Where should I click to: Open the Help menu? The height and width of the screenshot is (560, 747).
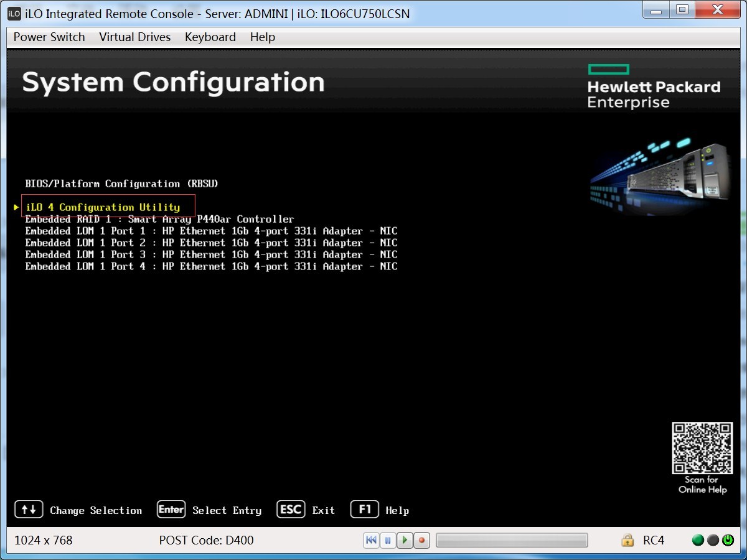click(263, 37)
